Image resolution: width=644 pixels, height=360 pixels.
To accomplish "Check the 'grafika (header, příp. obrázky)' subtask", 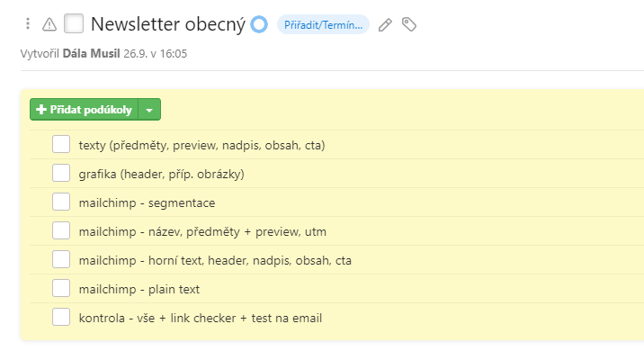I will click(61, 174).
